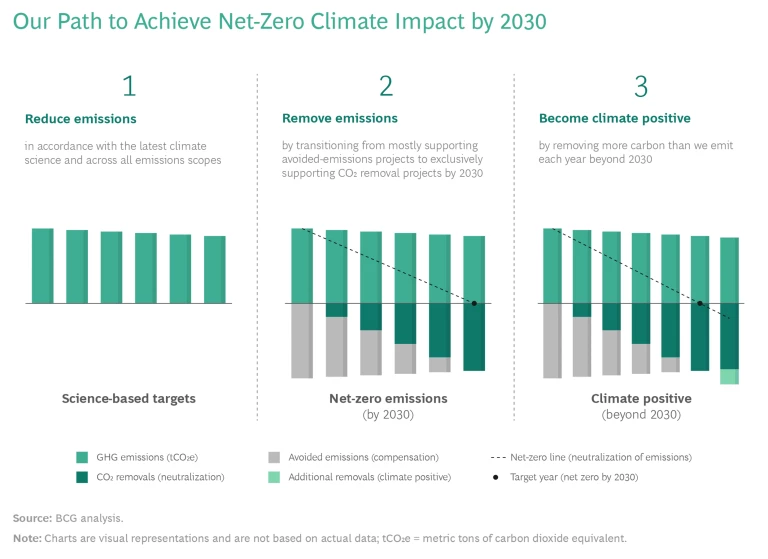
Task: Click the light green additional removals bar segment
Action: pyautogui.click(x=729, y=377)
